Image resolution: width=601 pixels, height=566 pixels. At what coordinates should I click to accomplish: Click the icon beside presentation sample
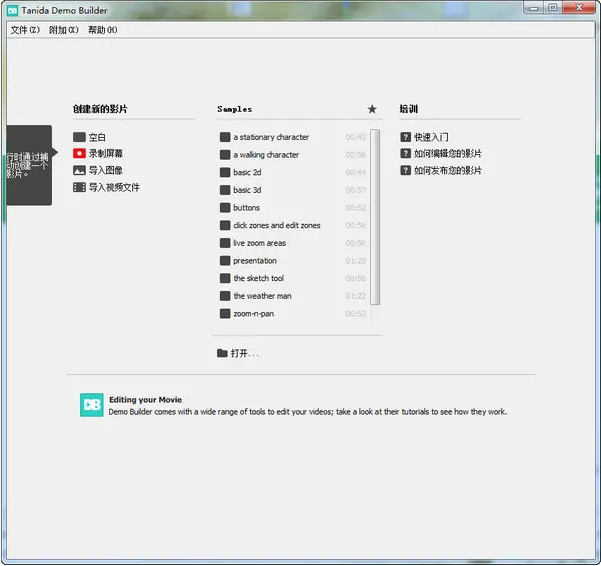(x=225, y=261)
